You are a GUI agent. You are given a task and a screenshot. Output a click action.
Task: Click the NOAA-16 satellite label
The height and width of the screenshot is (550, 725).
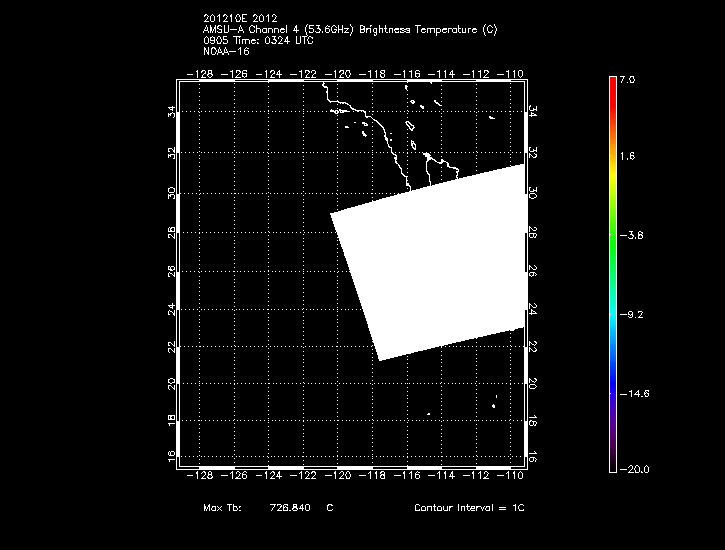pos(225,51)
